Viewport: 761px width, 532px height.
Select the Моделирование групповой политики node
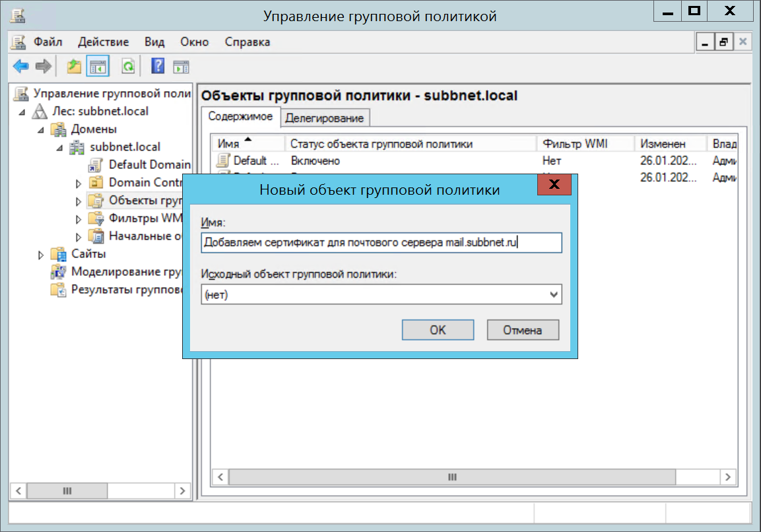coord(125,271)
